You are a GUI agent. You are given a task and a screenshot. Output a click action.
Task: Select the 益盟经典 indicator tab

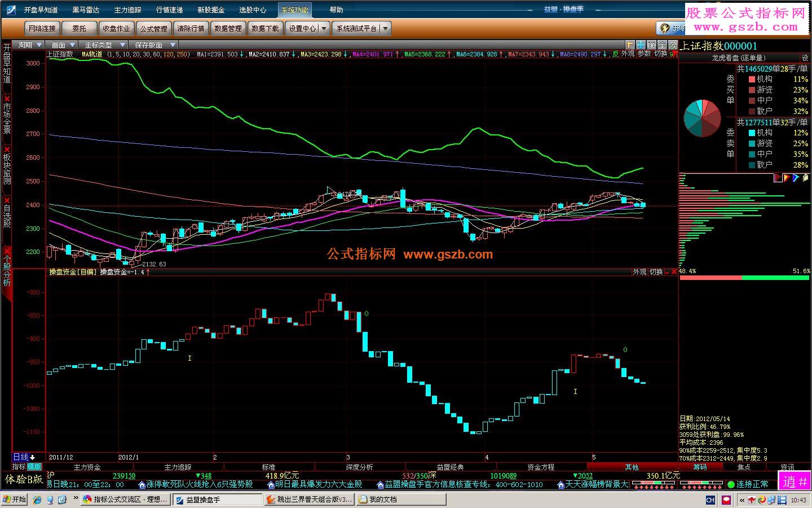point(451,467)
